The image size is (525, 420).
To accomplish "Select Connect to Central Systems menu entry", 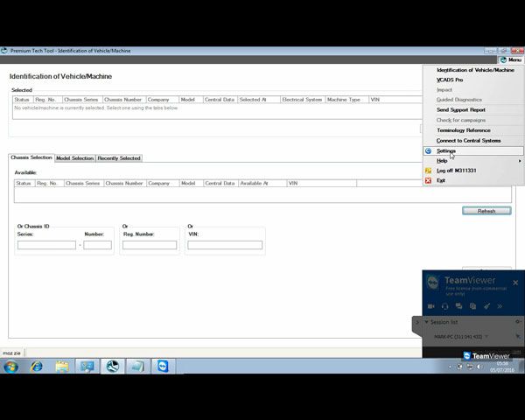I will coord(468,141).
